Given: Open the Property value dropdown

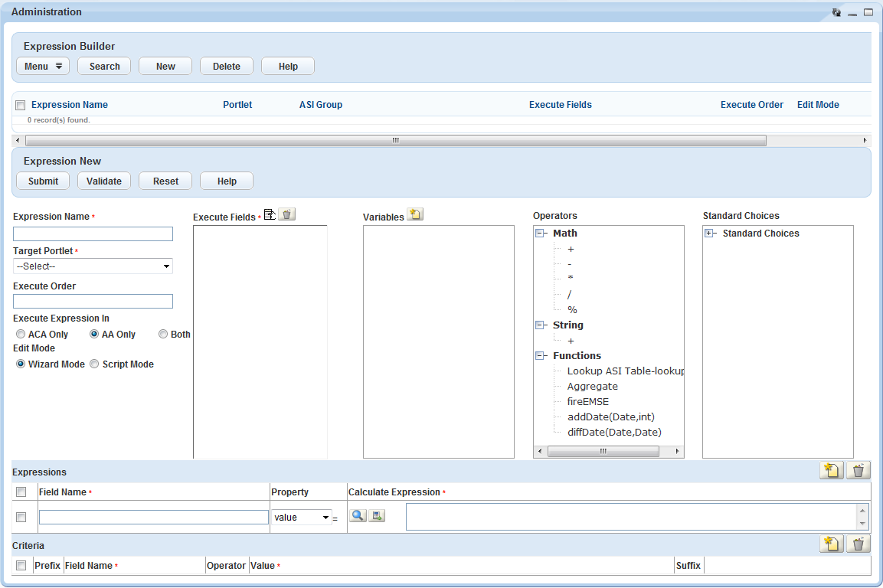Looking at the screenshot, I should (x=301, y=518).
